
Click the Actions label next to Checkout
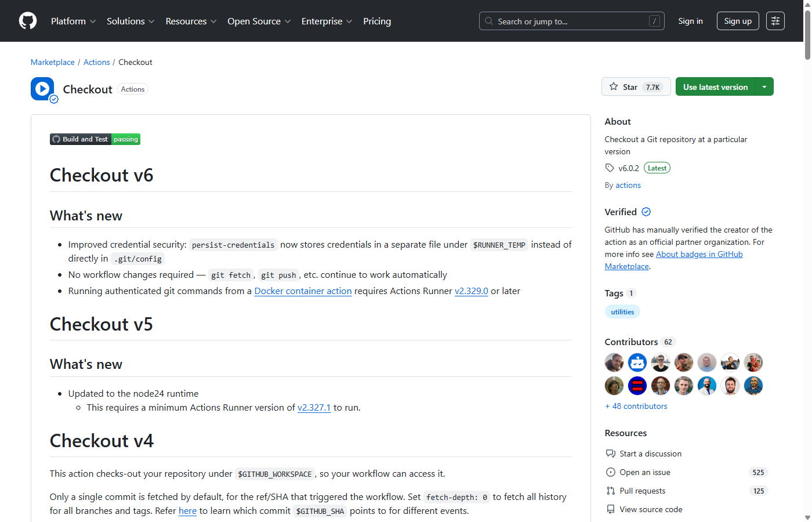[133, 89]
